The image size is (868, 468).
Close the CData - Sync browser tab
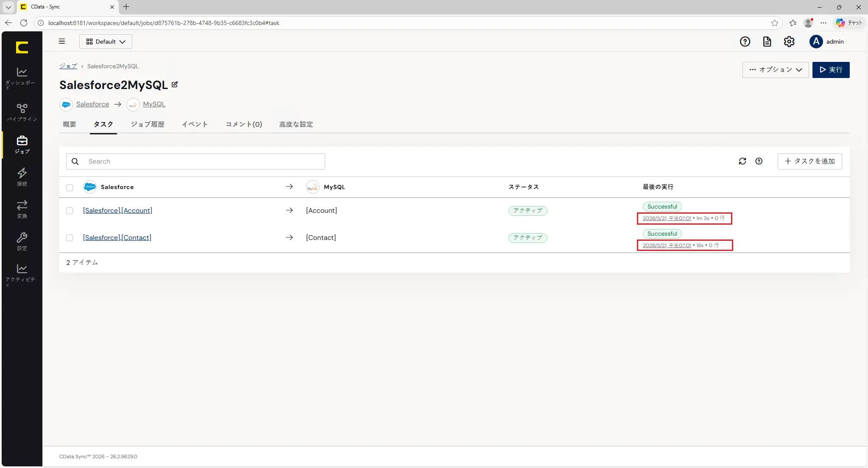[x=112, y=7]
